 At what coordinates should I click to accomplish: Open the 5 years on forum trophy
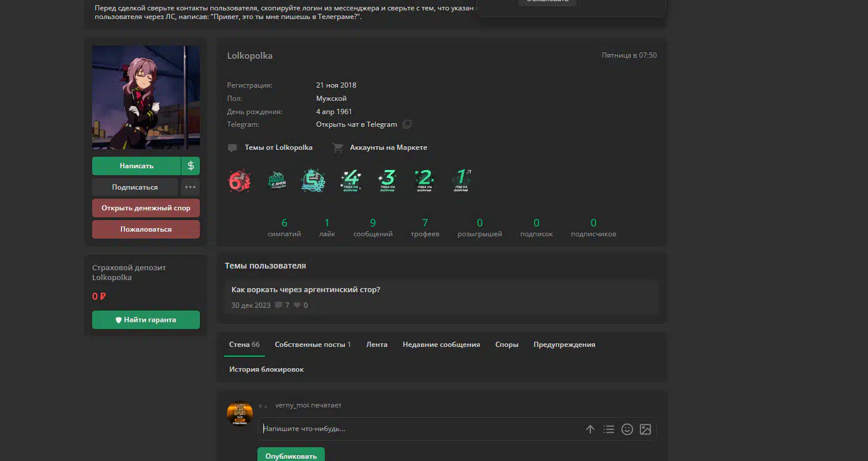(x=313, y=180)
